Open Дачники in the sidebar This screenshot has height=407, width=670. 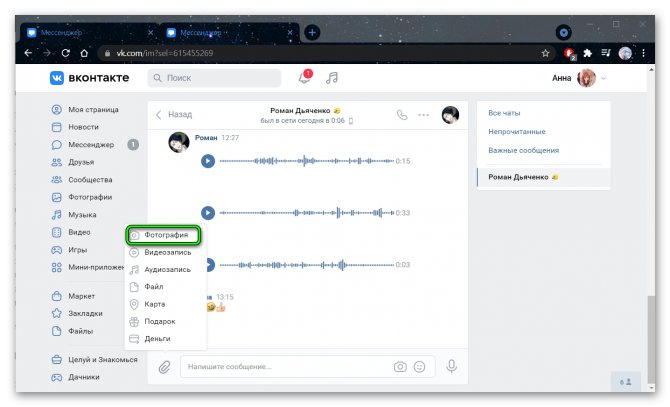pyautogui.click(x=76, y=377)
